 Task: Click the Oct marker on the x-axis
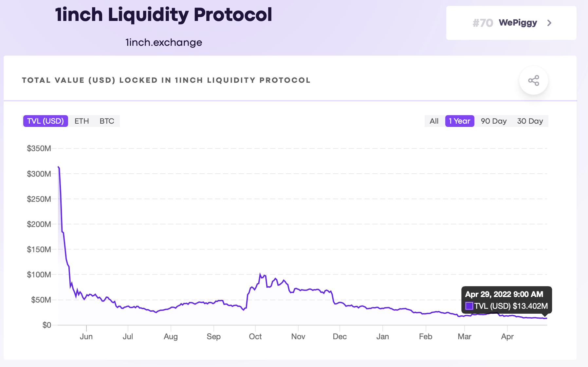point(255,336)
